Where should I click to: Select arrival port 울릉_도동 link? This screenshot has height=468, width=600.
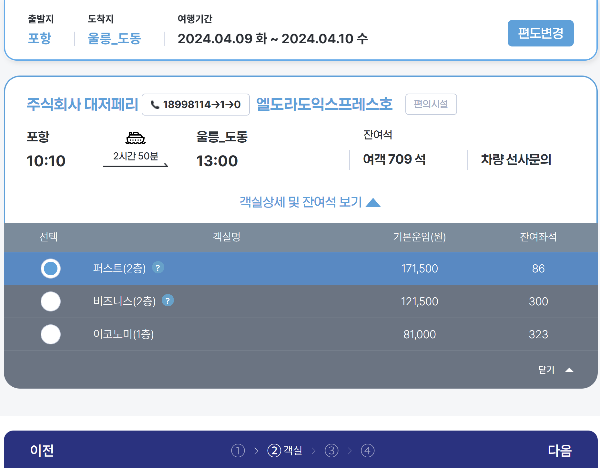pyautogui.click(x=114, y=38)
